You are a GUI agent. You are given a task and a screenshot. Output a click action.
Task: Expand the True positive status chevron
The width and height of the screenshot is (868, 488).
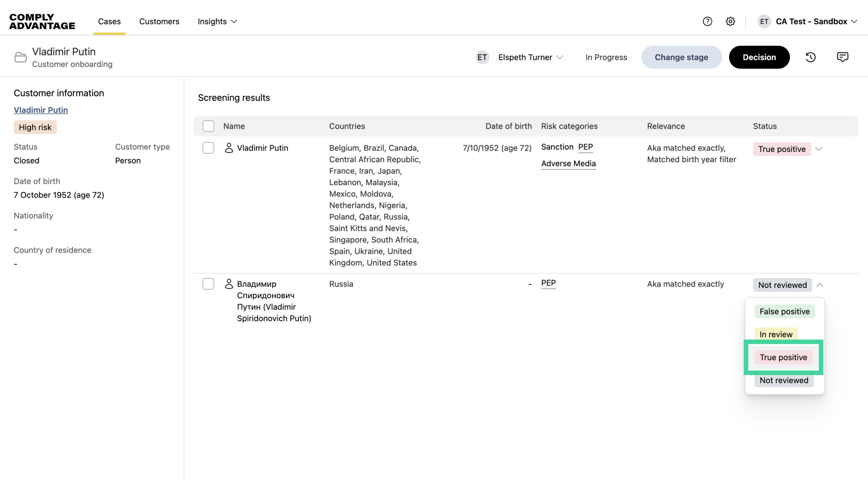[x=818, y=149]
